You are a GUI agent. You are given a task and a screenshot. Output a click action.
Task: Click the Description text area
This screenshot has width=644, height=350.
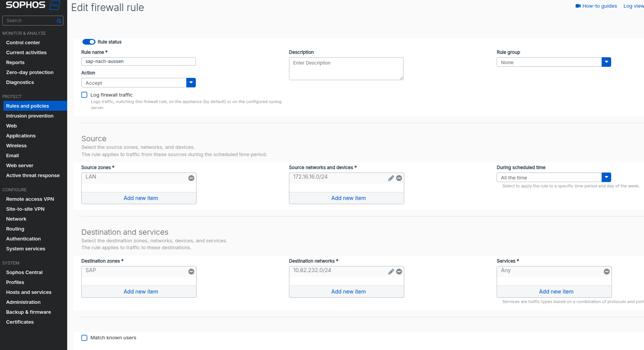tap(346, 69)
